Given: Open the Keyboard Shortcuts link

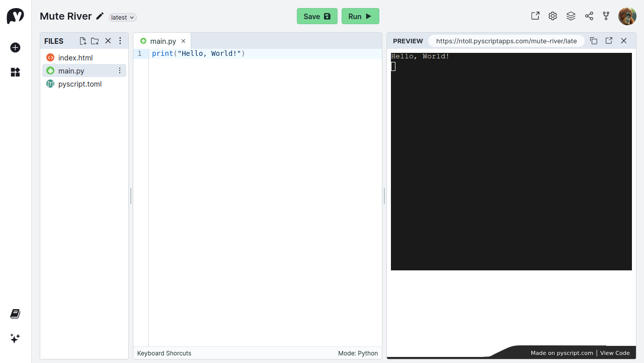Looking at the screenshot, I should (x=164, y=353).
